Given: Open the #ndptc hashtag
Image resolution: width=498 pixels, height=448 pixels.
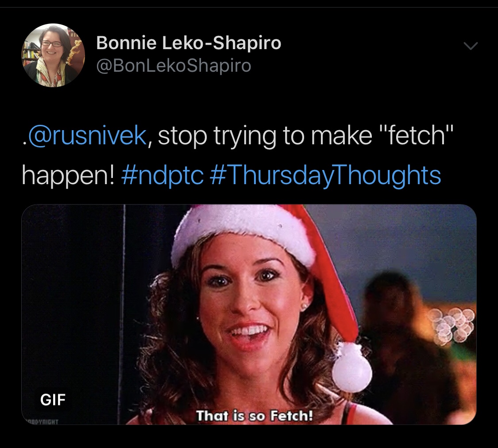Looking at the screenshot, I should click(162, 175).
